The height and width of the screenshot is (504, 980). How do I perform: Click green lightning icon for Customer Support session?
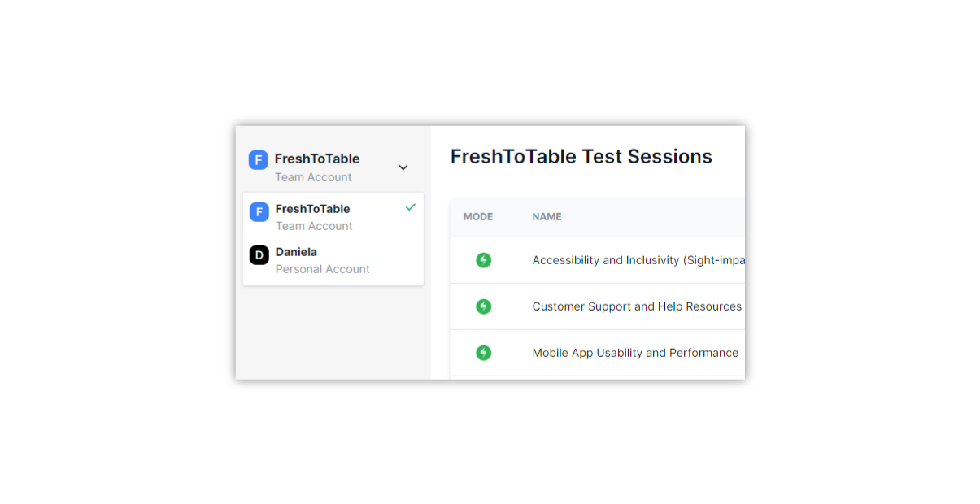pyautogui.click(x=484, y=306)
